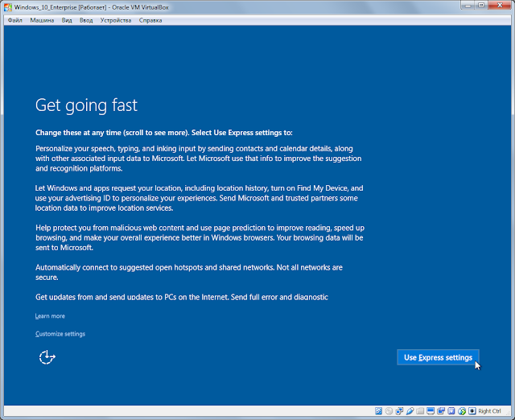Open the Машина menu
This screenshot has height=420, width=515.
tap(42, 20)
